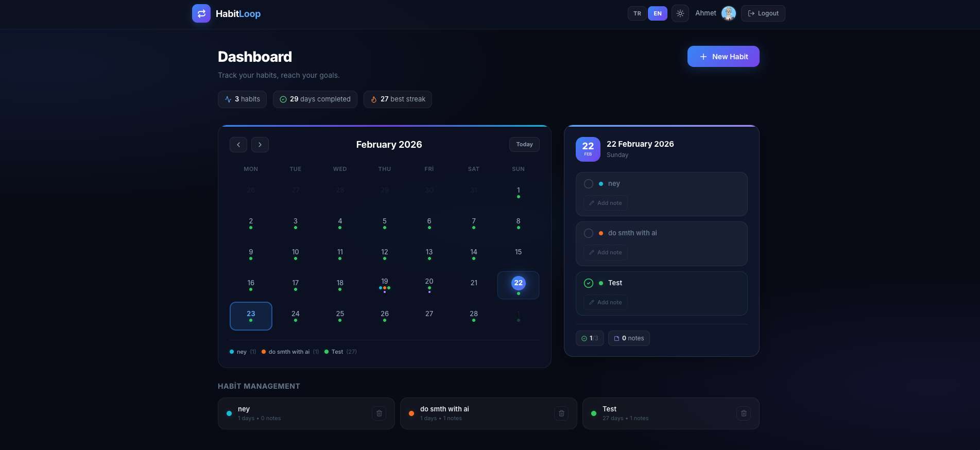The height and width of the screenshot is (450, 980).
Task: Go to previous month chevron
Action: coord(238,145)
